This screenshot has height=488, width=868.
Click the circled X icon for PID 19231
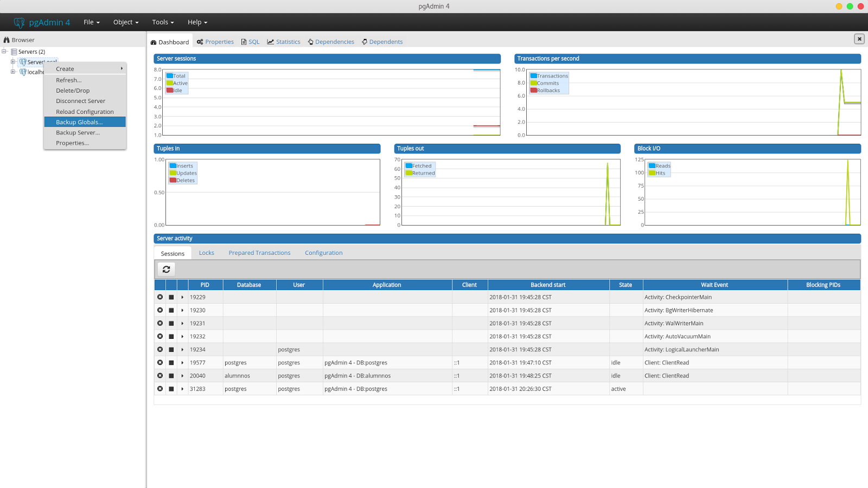pos(160,323)
